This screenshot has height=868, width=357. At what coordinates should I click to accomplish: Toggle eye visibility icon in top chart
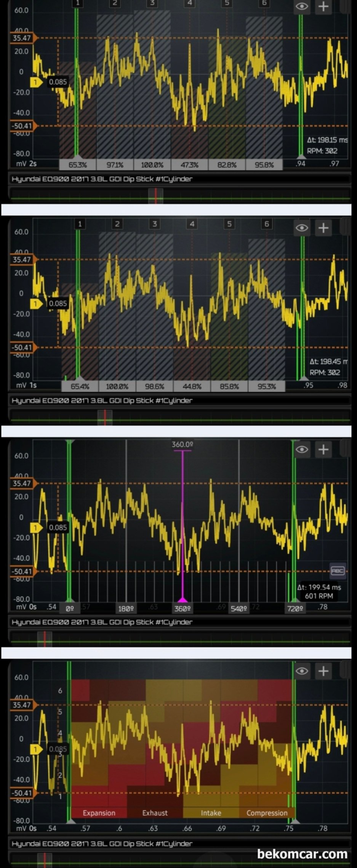click(302, 7)
